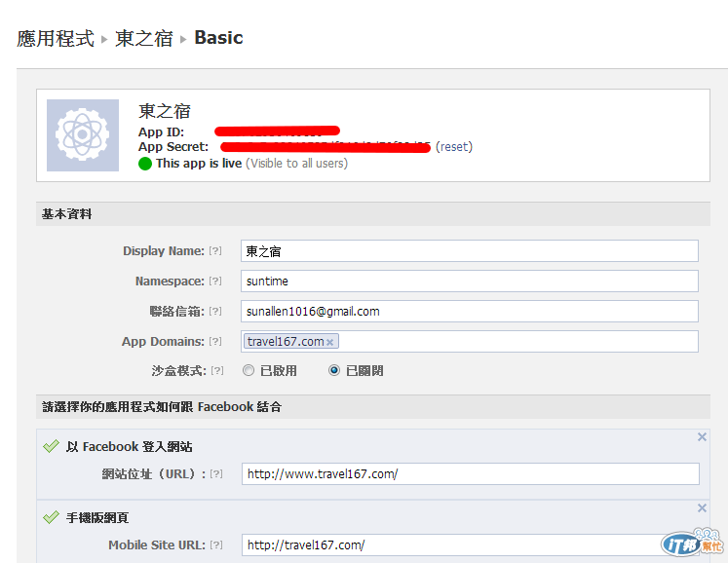Open the 沙盒模式 help [?] icon

coord(216,371)
